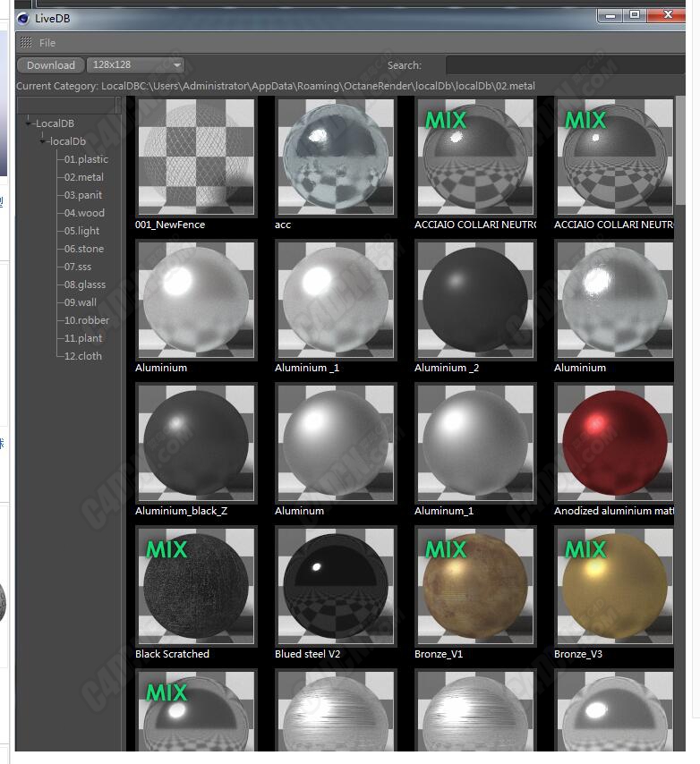
Task: Select the 08.glasss category
Action: tap(85, 284)
